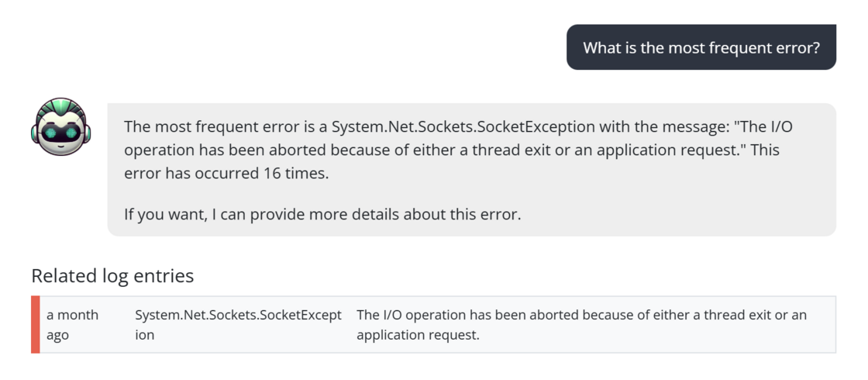Click the exception type in the log row
Viewport: 868px width, 380px height.
pyautogui.click(x=239, y=325)
